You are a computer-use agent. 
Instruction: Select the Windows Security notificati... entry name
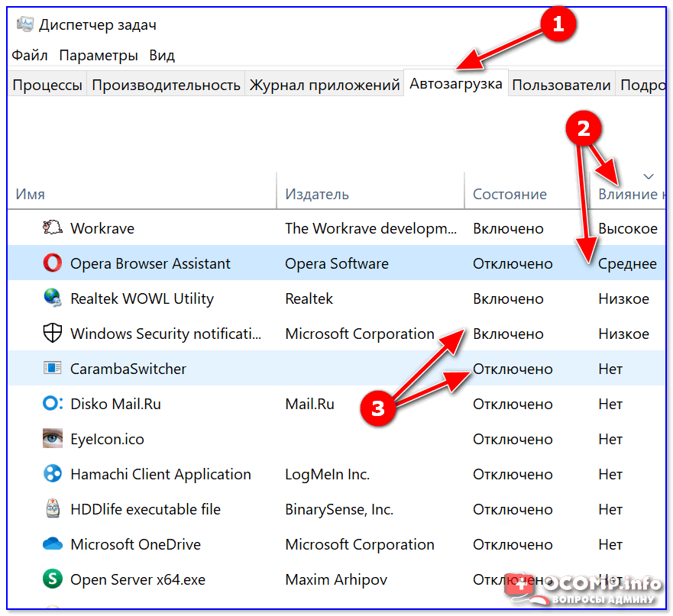coord(166,334)
